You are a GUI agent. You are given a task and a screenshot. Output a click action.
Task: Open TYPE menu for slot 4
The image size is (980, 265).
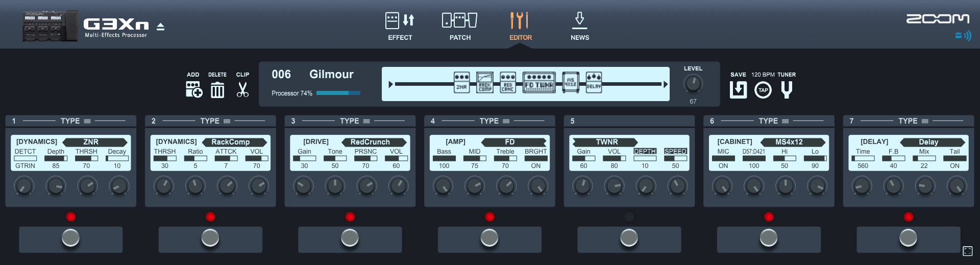494,121
